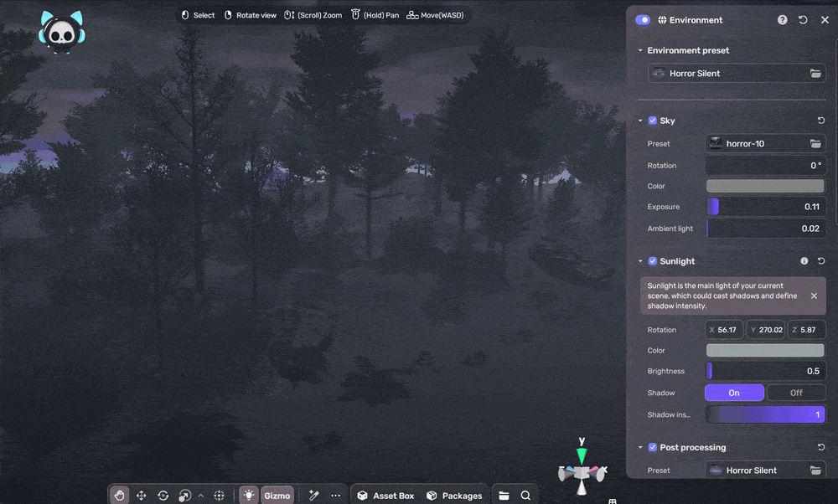Image resolution: width=838 pixels, height=504 pixels.
Task: Open the Horror Silent environment preset picker
Action: pos(737,74)
